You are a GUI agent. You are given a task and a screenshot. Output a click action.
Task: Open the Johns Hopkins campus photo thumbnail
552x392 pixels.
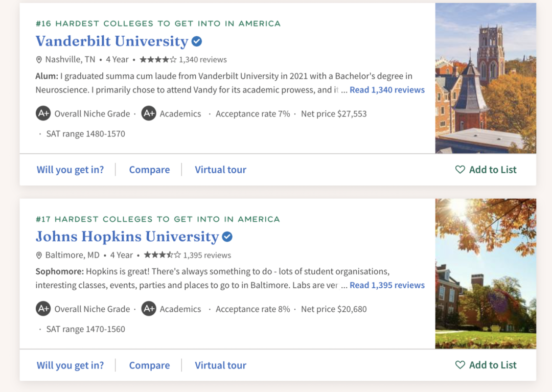(x=486, y=274)
